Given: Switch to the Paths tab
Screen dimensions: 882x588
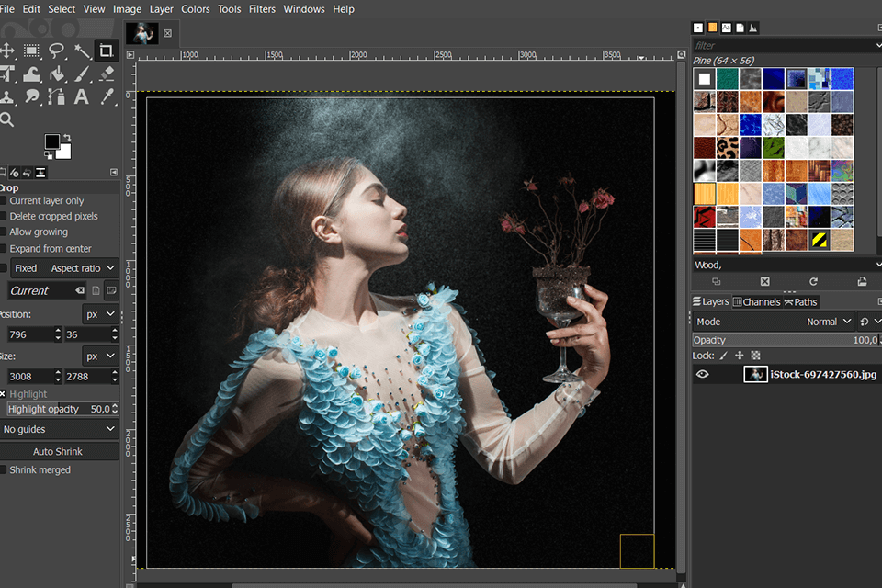Looking at the screenshot, I should (800, 302).
